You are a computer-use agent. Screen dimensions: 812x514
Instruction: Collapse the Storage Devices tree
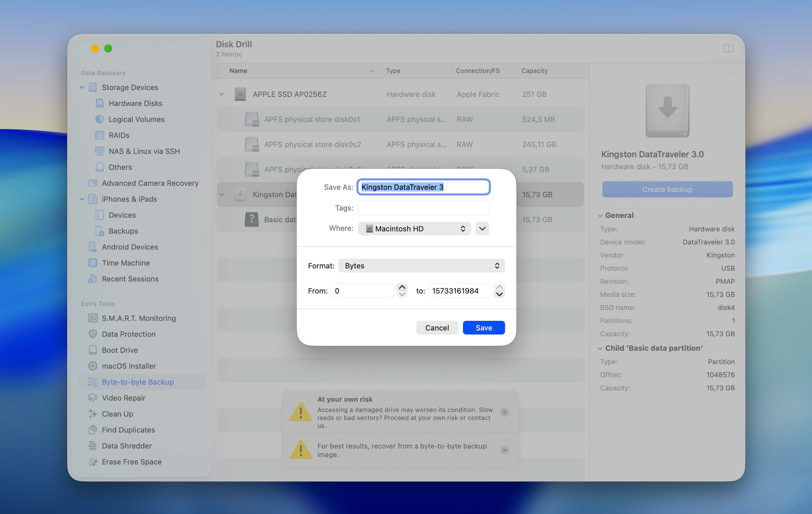click(82, 87)
